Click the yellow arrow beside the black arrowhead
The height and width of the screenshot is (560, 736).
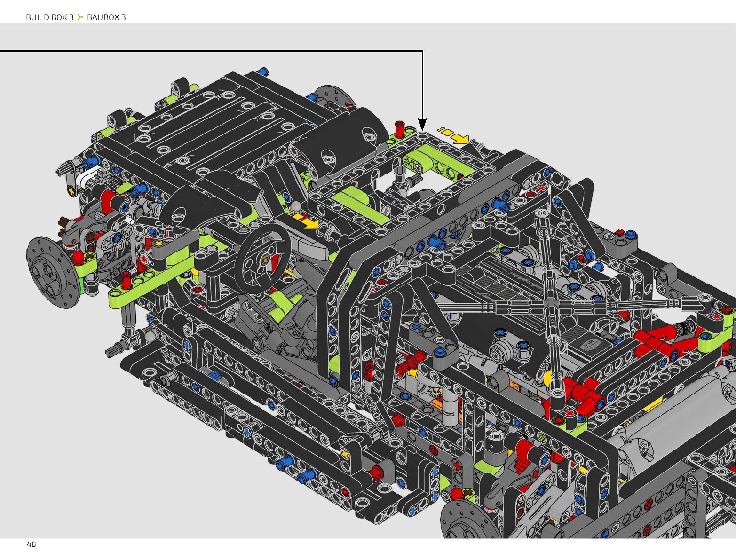(457, 137)
